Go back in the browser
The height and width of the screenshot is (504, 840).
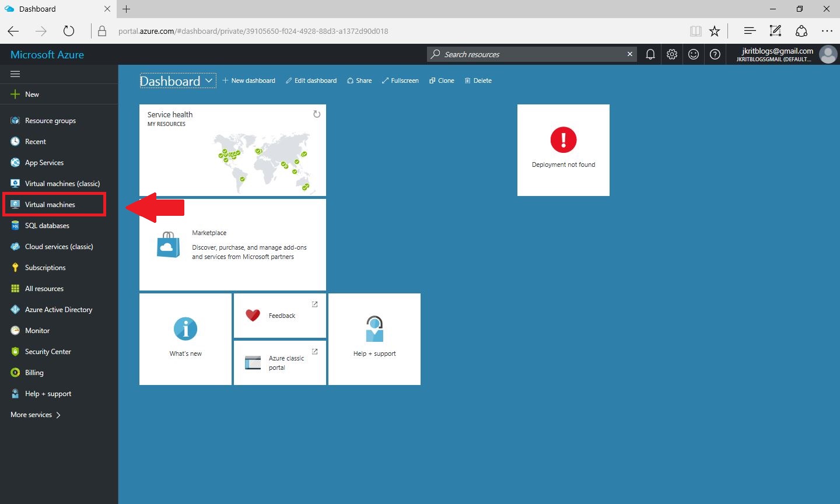(13, 31)
